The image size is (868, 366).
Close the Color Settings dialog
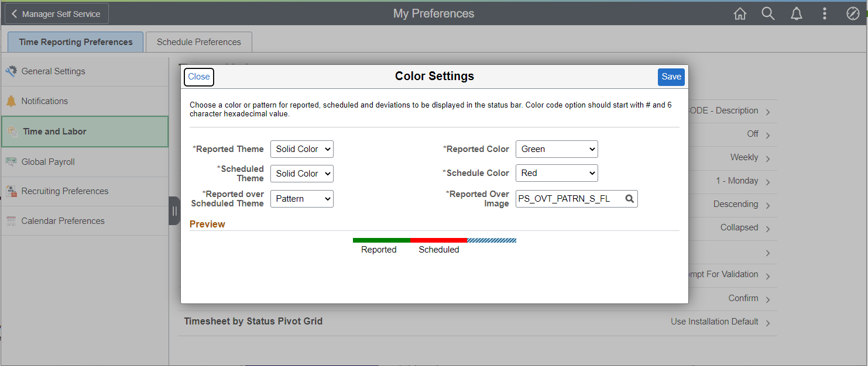tap(198, 77)
